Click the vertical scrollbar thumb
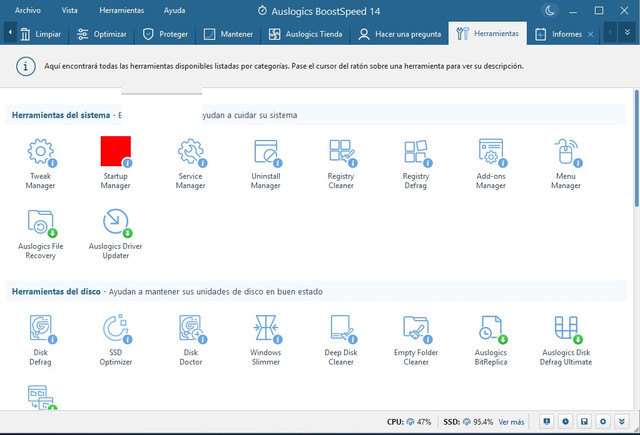640x435 pixels. [636, 148]
